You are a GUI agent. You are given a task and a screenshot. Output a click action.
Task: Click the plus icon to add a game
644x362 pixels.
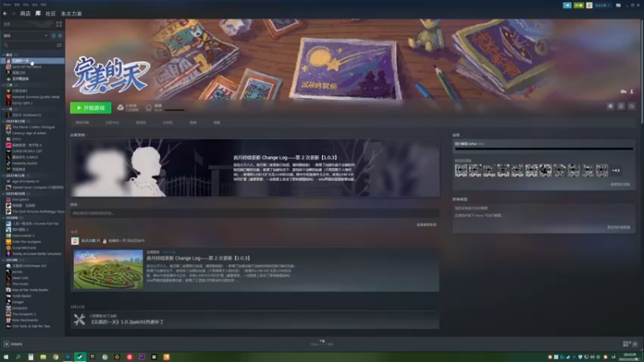tap(6, 344)
